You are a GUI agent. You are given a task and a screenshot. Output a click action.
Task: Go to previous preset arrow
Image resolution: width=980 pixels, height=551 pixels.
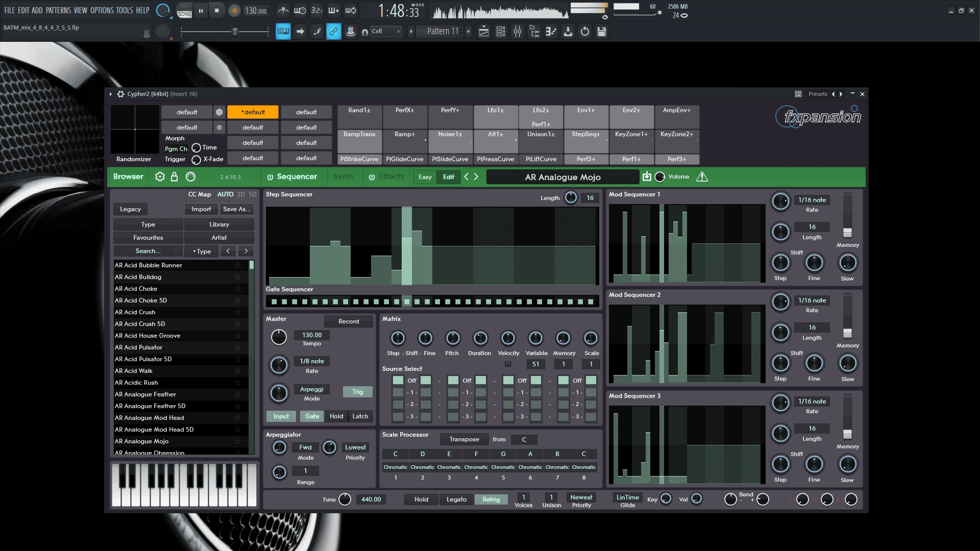click(x=466, y=177)
